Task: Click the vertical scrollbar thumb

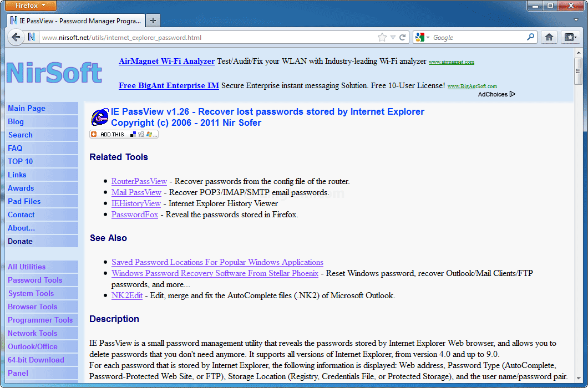Action: 577,71
